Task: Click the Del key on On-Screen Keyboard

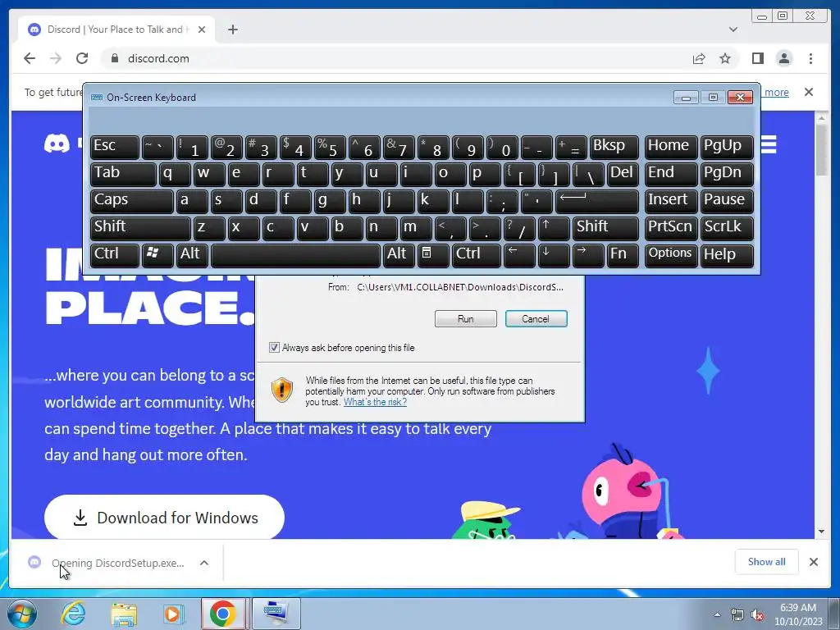Action: (x=623, y=174)
